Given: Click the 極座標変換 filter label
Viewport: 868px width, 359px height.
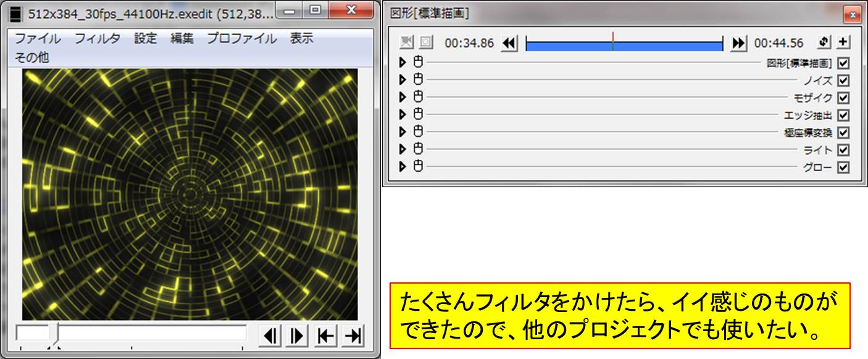Looking at the screenshot, I should click(809, 132).
